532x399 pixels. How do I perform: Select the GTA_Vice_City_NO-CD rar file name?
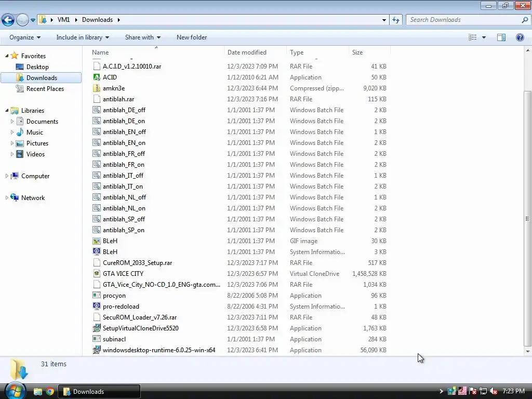[x=162, y=285]
